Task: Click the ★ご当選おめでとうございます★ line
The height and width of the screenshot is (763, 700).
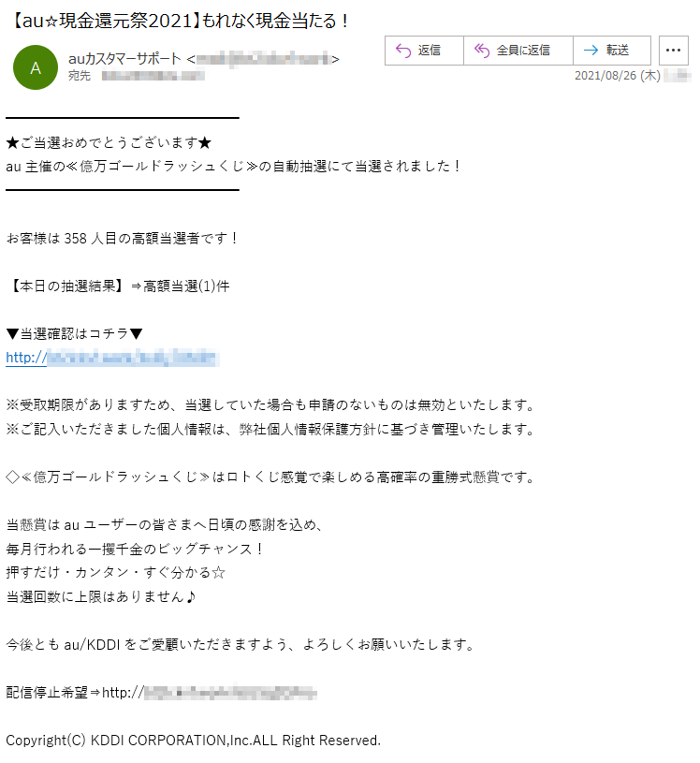Action: pyautogui.click(x=109, y=142)
